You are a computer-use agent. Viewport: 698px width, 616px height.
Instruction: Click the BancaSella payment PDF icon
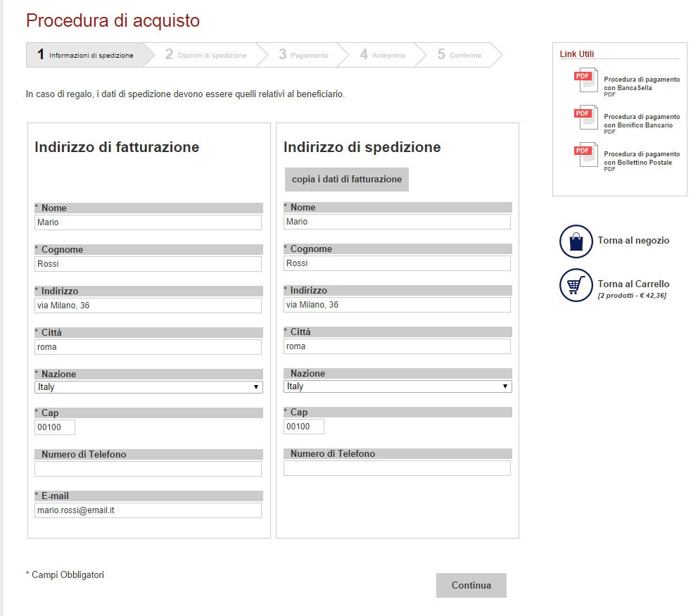(586, 80)
